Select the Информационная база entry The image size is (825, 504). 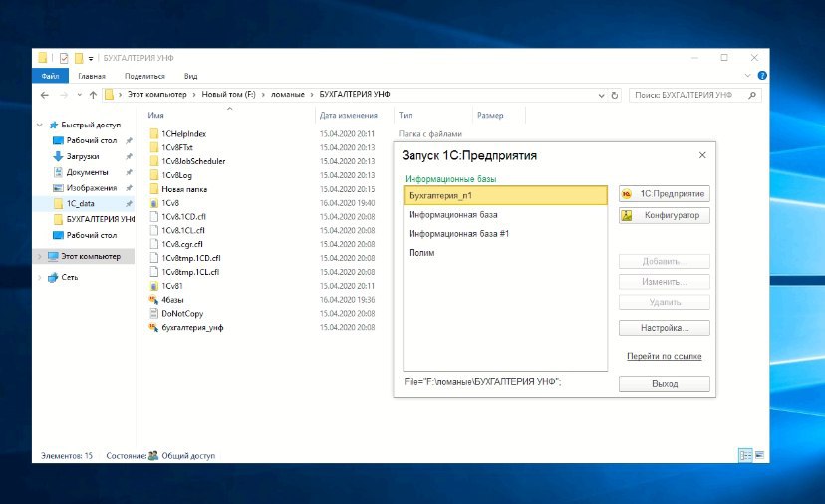click(x=505, y=214)
